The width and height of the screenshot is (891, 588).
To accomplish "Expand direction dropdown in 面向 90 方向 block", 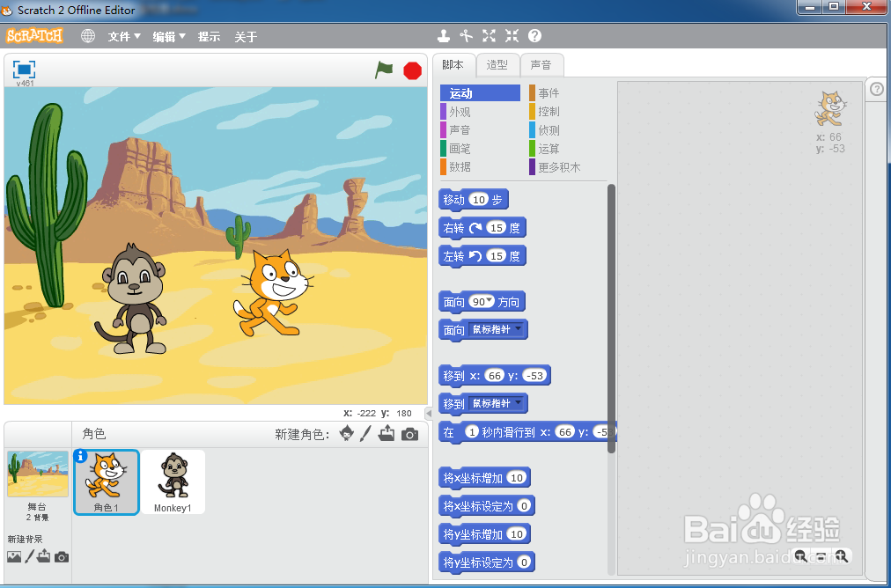I will [x=488, y=300].
